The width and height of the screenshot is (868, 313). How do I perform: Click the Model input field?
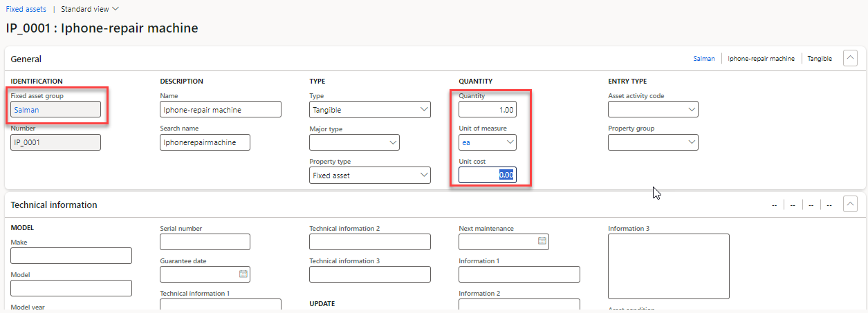tap(71, 288)
